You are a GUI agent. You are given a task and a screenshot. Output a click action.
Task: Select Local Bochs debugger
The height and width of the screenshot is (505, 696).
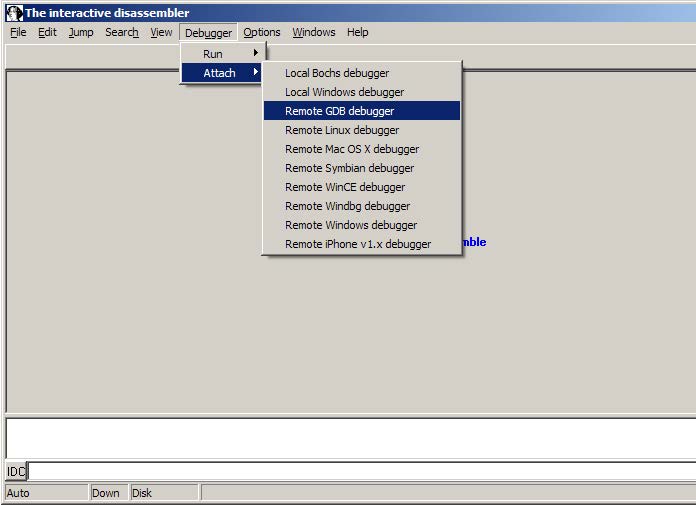tap(337, 73)
